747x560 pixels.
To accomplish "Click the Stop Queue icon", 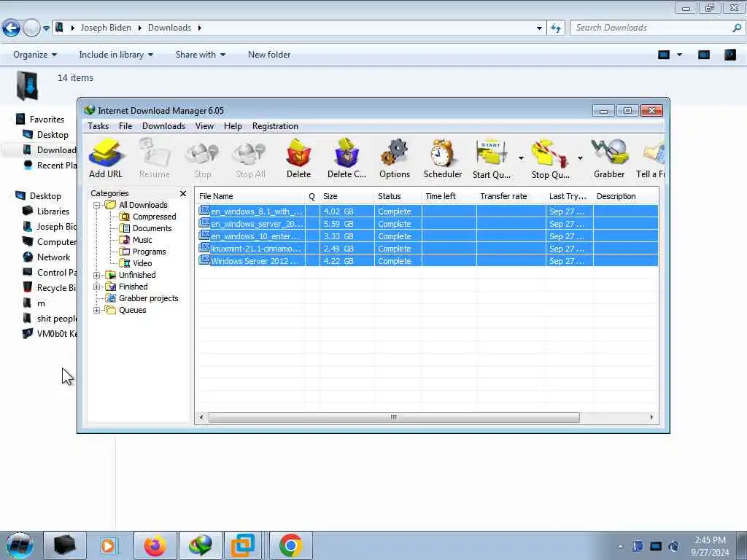I will (550, 158).
